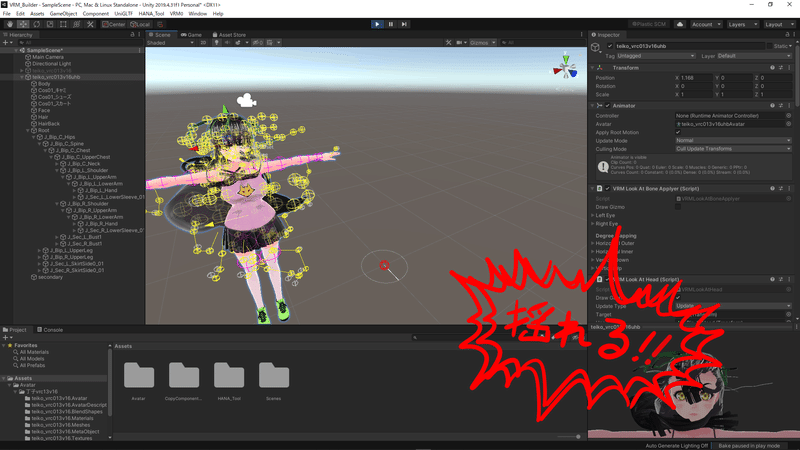Toggle the GameObject active checkbox in Inspector
Viewport: 800px width, 450px height.
610,46
